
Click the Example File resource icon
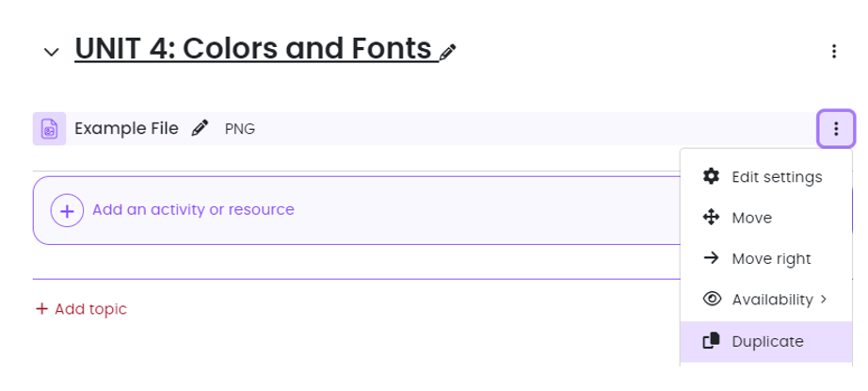(49, 129)
